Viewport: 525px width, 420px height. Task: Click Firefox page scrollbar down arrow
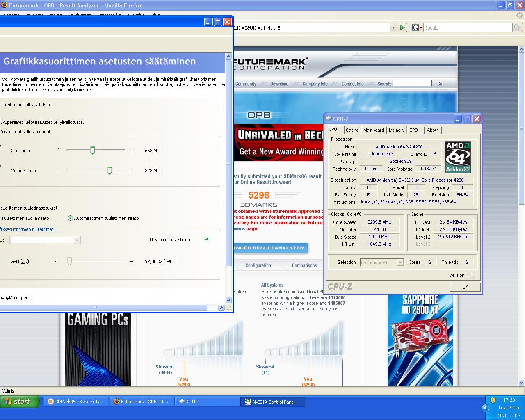pyautogui.click(x=521, y=383)
